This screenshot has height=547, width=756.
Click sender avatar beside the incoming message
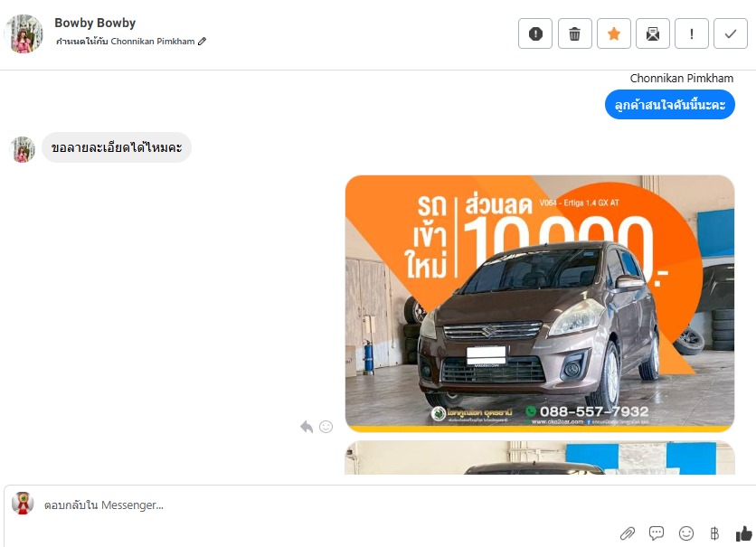click(x=23, y=149)
